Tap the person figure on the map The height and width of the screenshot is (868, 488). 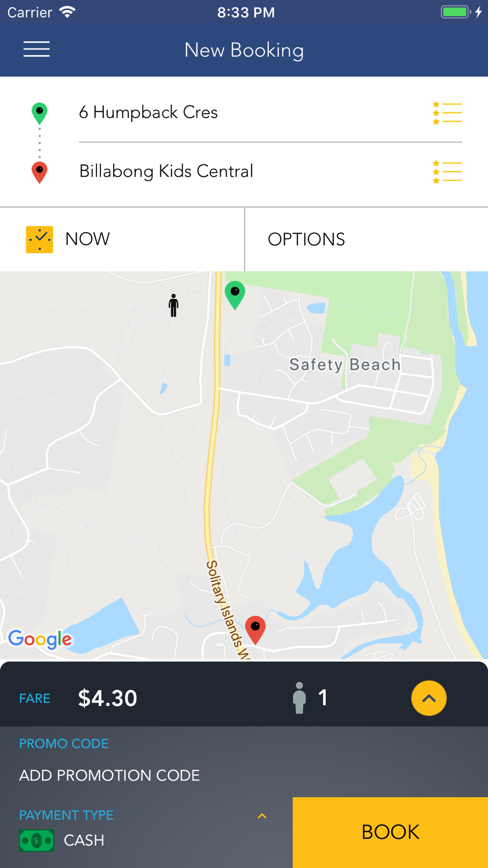point(173,306)
